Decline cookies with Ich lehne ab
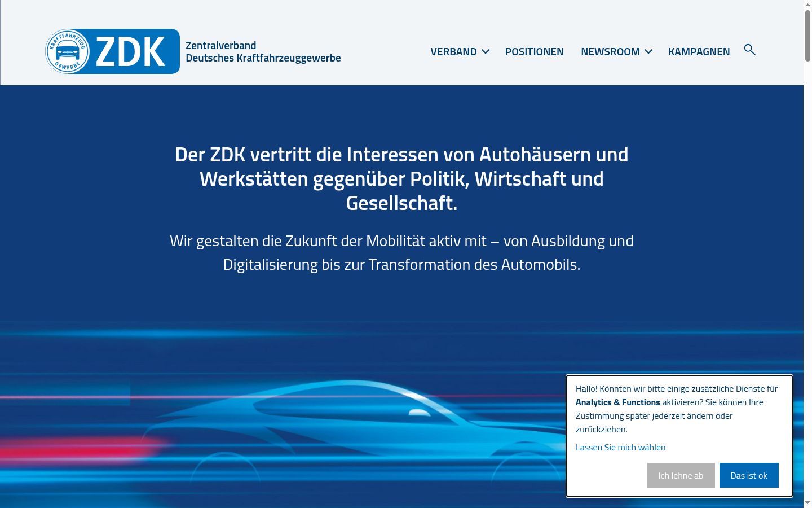Image resolution: width=812 pixels, height=508 pixels. (681, 475)
